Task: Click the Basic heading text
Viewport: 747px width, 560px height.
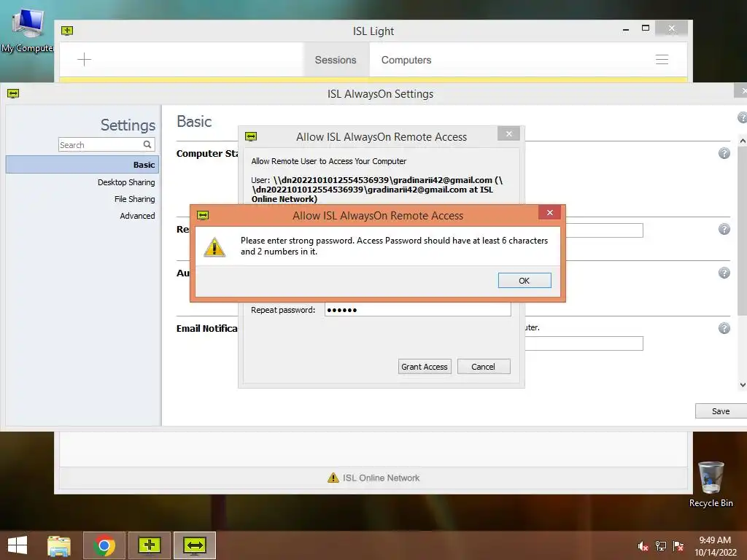Action: [194, 122]
